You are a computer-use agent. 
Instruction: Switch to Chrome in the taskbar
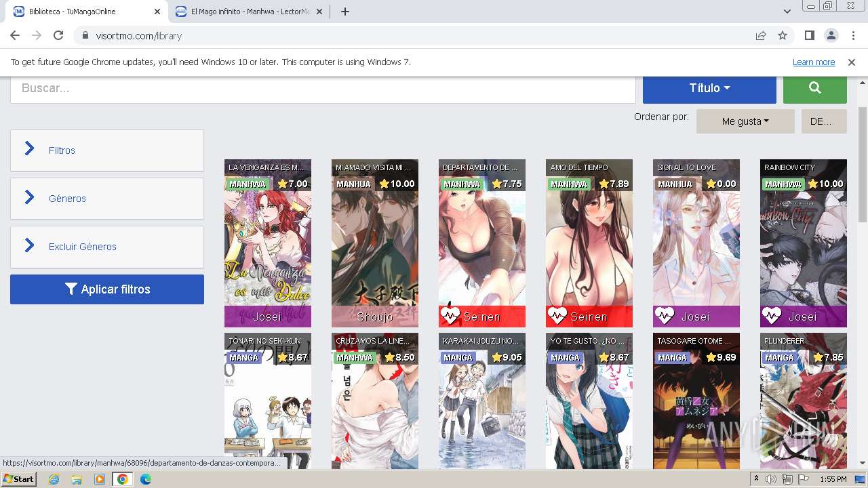(x=123, y=479)
